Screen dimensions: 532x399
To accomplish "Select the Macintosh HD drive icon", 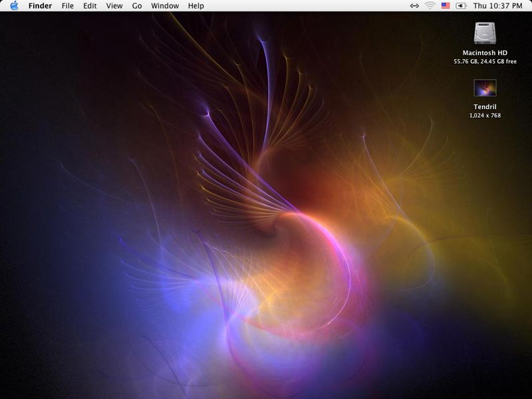I will 485,33.
